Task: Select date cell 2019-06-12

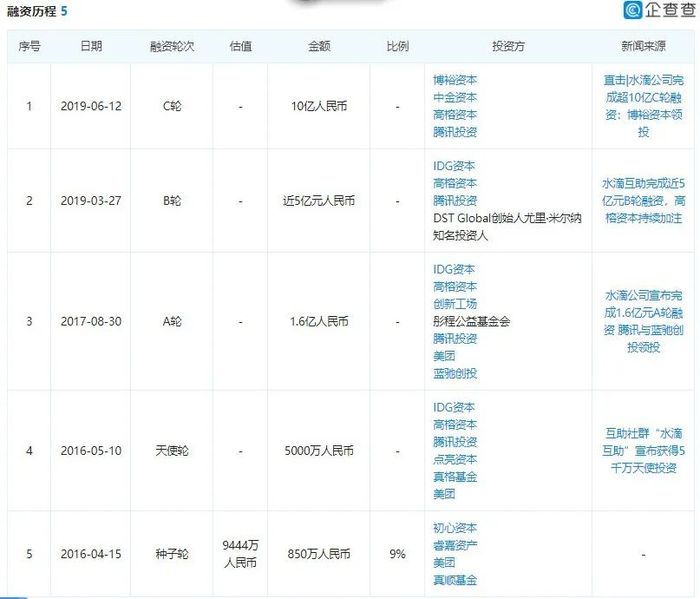Action: click(91, 107)
